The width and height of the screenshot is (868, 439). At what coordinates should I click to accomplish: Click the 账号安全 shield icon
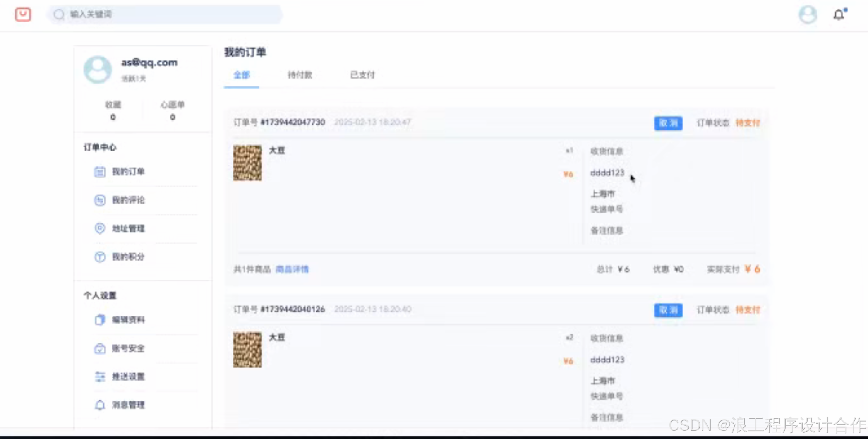pos(100,348)
